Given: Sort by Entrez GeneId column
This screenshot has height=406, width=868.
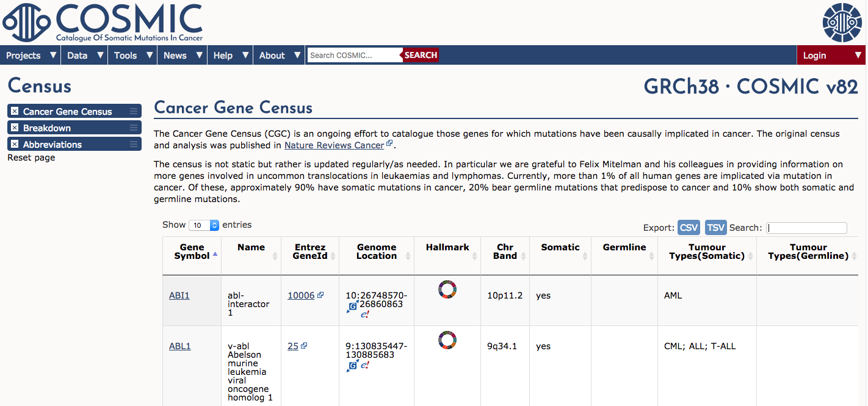Looking at the screenshot, I should click(310, 255).
